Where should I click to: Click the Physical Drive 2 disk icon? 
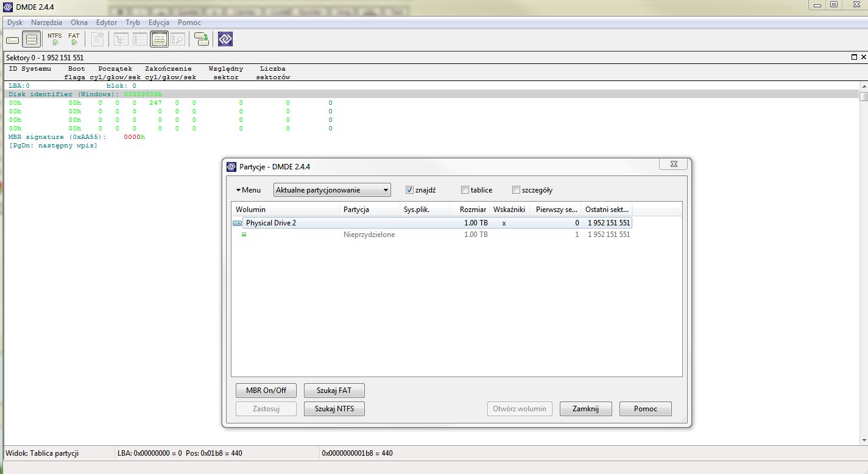tap(238, 223)
